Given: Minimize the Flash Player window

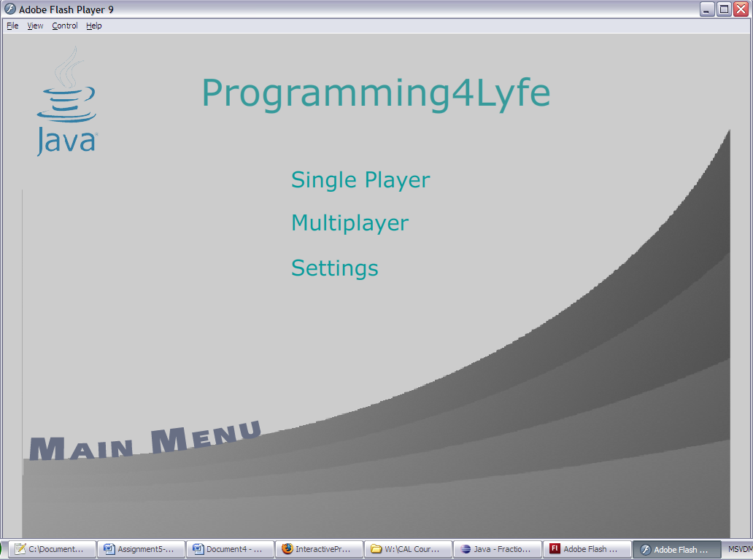Looking at the screenshot, I should (707, 9).
